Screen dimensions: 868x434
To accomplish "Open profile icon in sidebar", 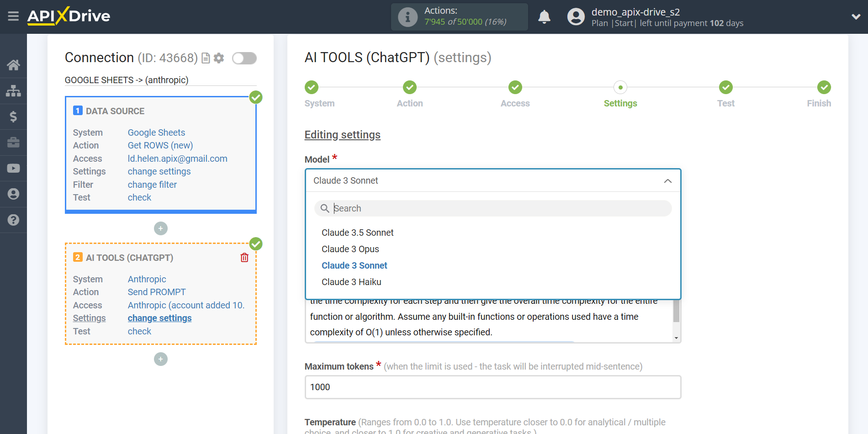I will point(13,194).
